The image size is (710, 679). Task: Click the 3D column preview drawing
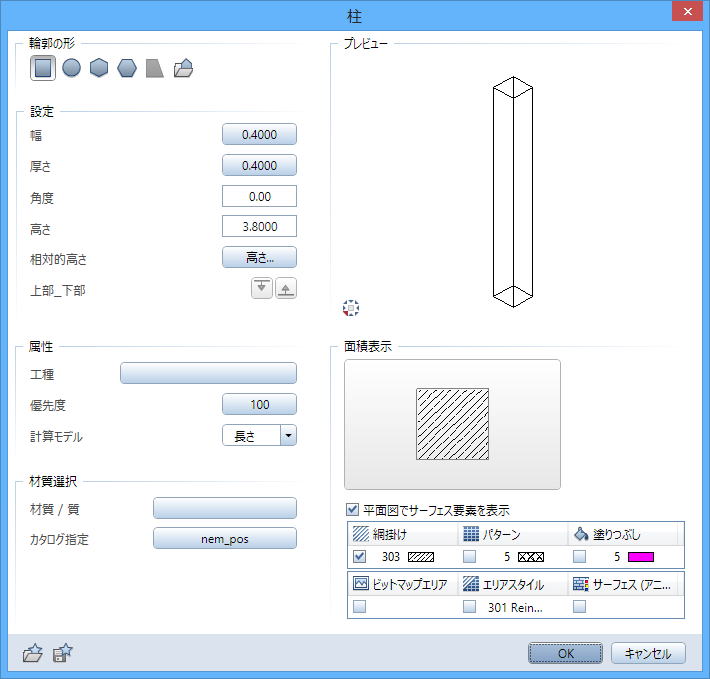513,192
